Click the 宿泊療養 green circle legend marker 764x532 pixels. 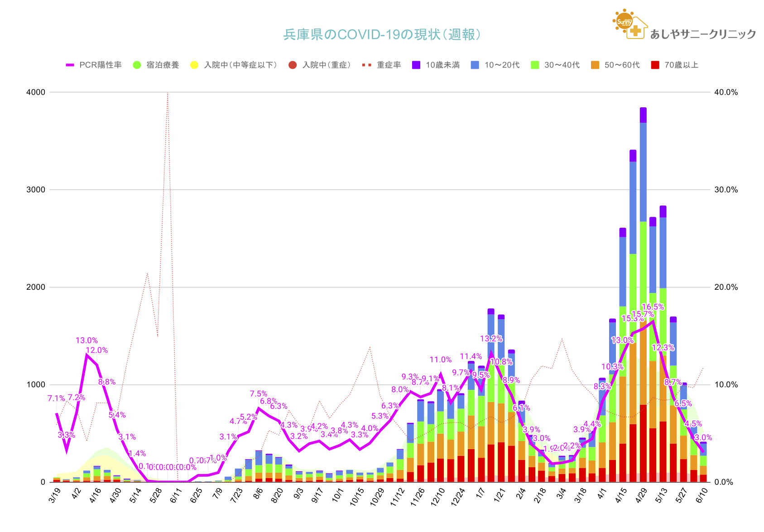tap(137, 65)
